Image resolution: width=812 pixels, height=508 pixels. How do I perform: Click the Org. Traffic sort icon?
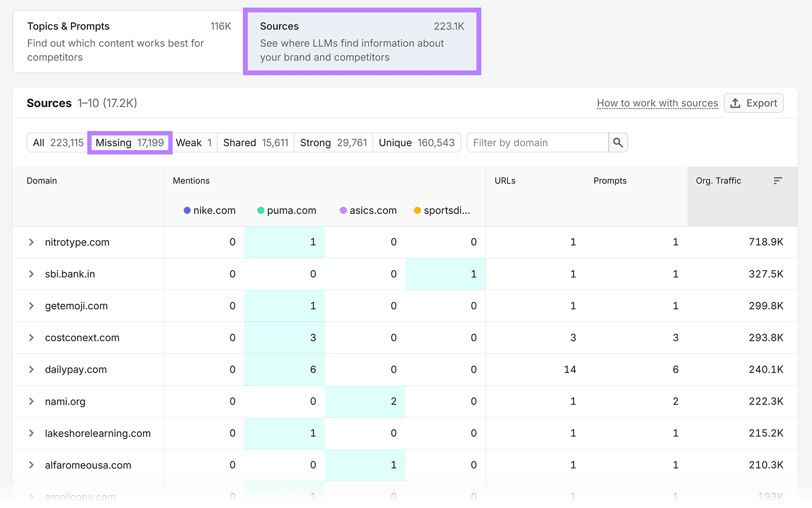pyautogui.click(x=777, y=181)
